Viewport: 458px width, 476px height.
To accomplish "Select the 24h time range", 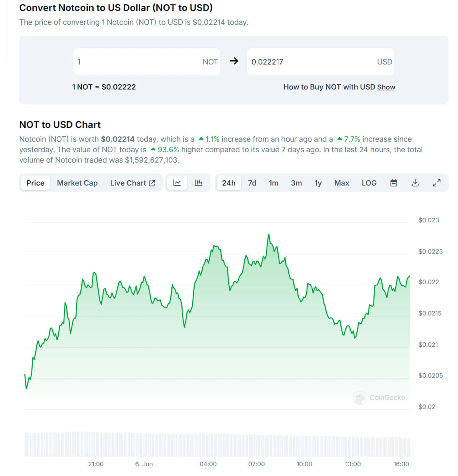I will (x=229, y=183).
